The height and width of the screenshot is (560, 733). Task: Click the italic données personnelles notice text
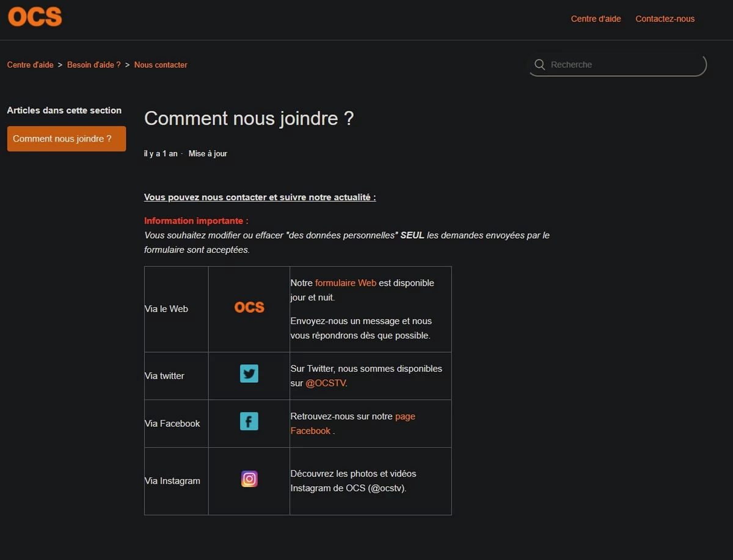tap(347, 242)
